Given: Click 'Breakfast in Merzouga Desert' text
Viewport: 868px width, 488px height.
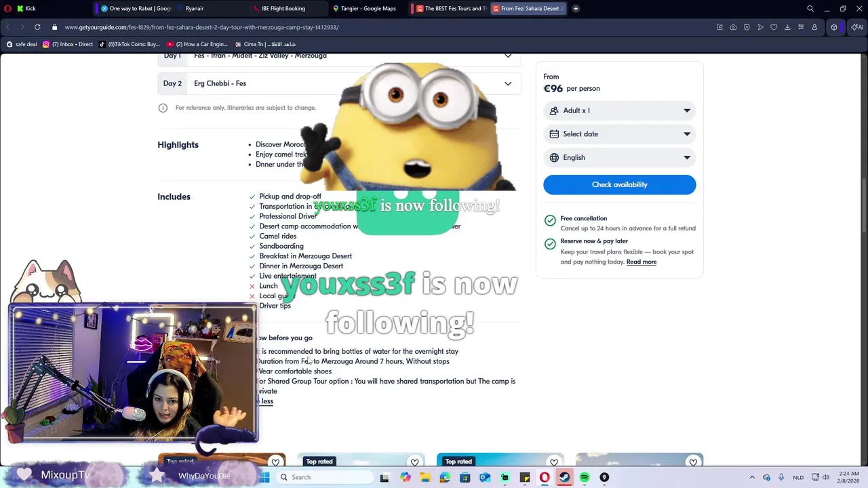Looking at the screenshot, I should point(305,256).
